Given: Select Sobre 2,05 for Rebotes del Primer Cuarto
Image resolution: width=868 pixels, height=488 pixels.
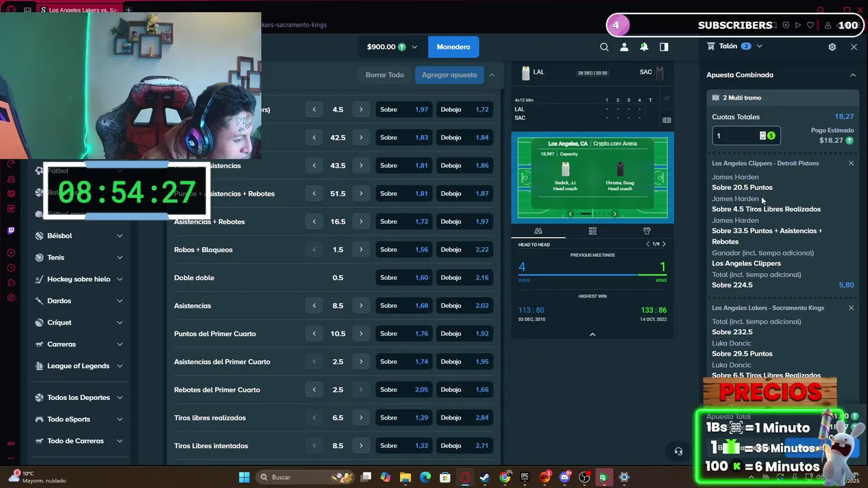Looking at the screenshot, I should pyautogui.click(x=404, y=390).
